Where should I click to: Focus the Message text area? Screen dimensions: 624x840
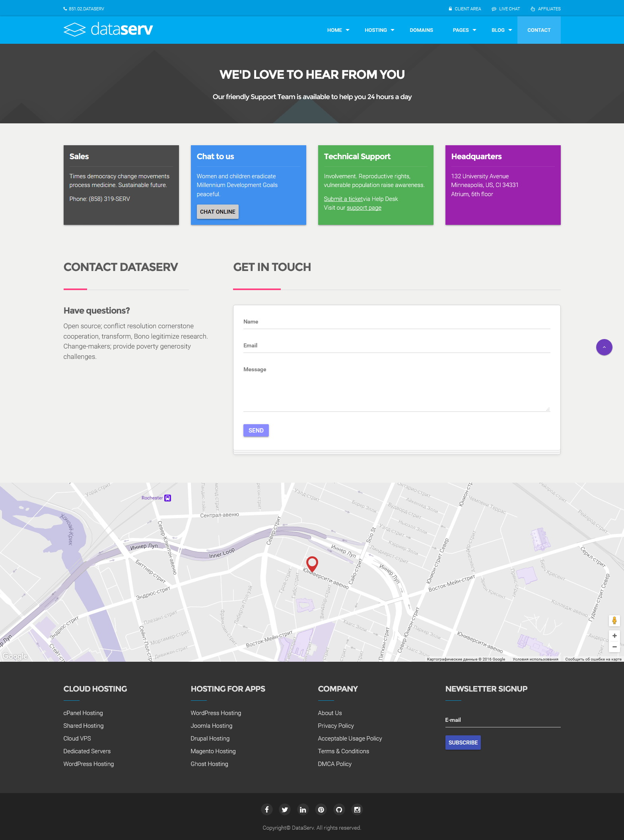click(x=397, y=387)
